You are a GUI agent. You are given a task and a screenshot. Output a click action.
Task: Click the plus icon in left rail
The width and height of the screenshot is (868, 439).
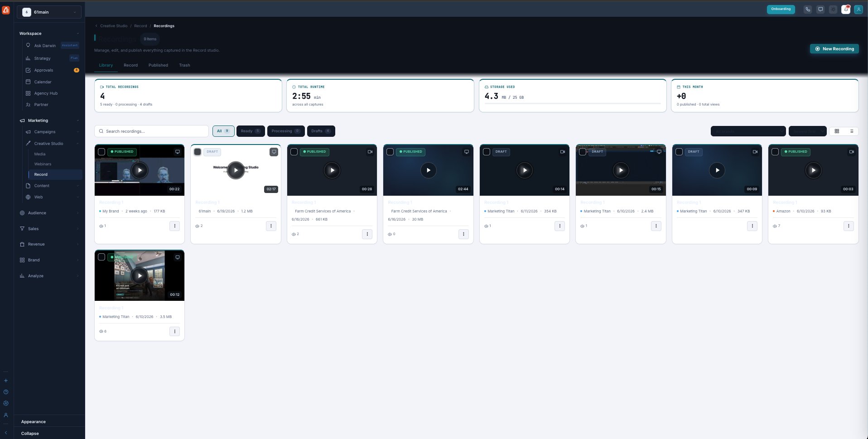pyautogui.click(x=6, y=381)
